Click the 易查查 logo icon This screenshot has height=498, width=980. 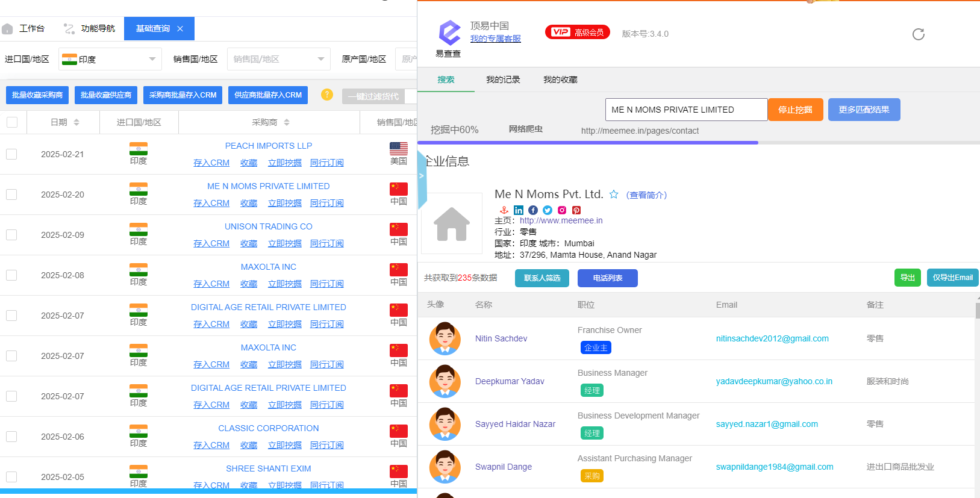click(449, 33)
